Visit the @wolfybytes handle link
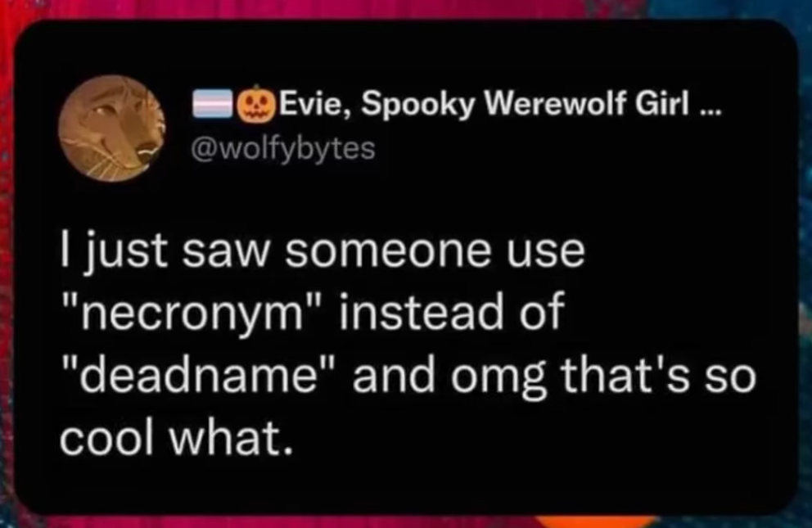 [282, 149]
